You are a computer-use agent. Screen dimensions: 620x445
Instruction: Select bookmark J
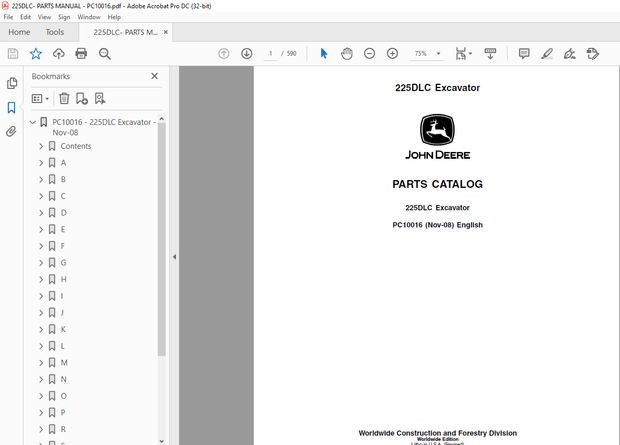[62, 313]
